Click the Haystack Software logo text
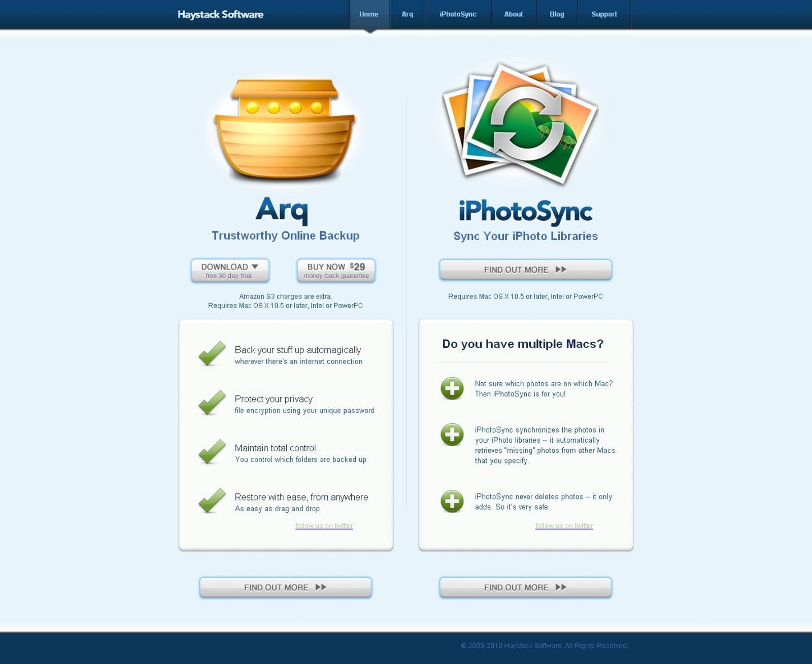This screenshot has width=812, height=664. [x=220, y=14]
